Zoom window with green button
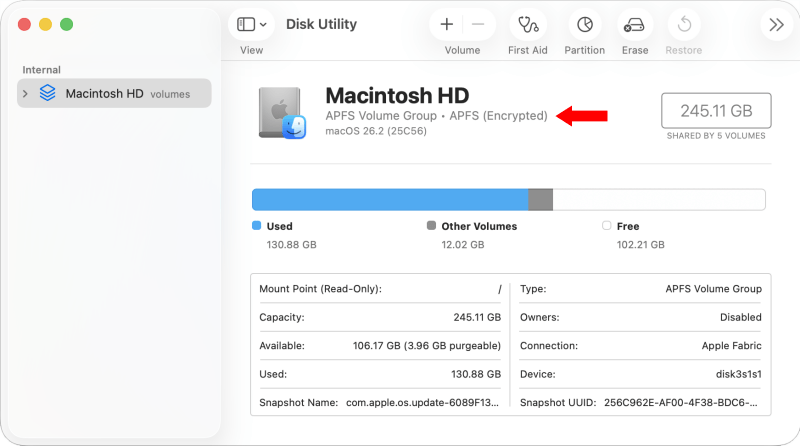This screenshot has width=800, height=446. 66,24
